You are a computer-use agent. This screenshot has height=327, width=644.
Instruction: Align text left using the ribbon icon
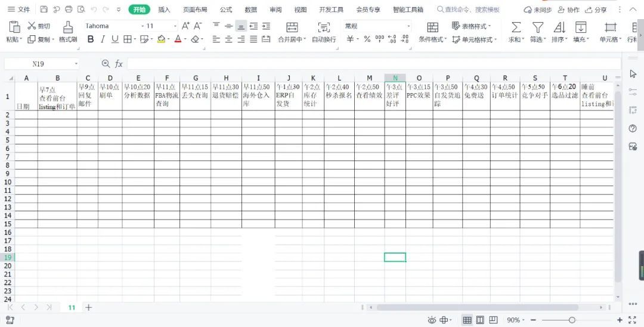(216, 39)
